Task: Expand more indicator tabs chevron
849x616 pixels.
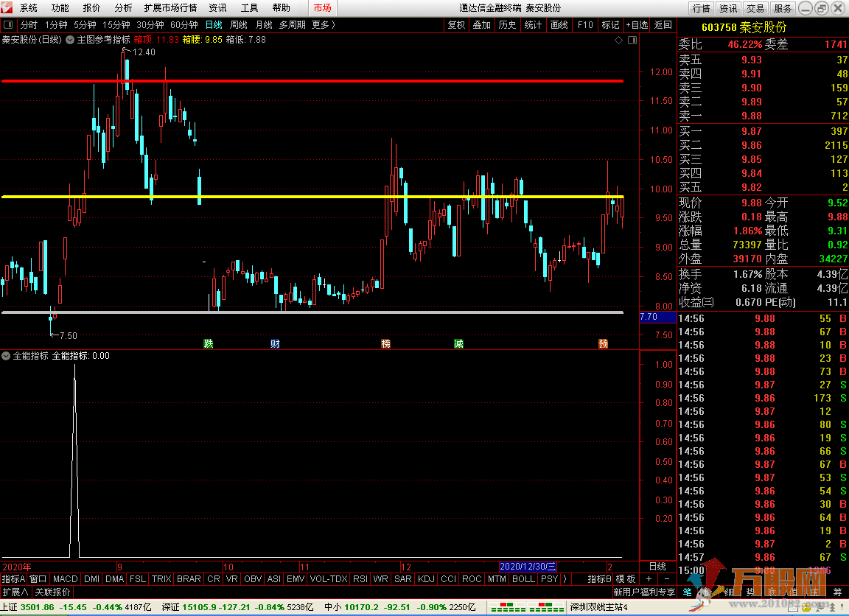Action: coord(565,579)
